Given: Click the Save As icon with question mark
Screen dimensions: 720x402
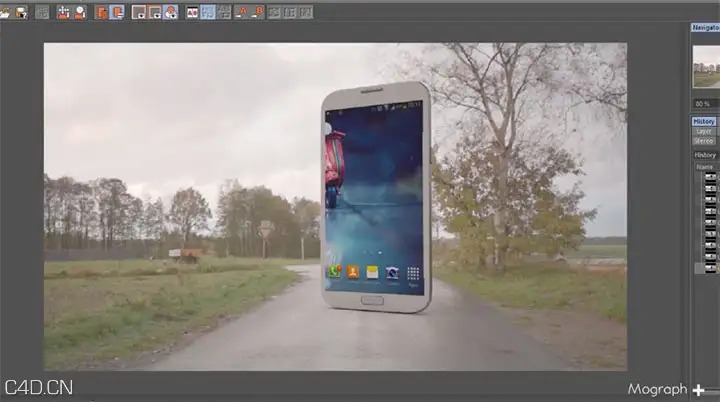Looking at the screenshot, I should tap(21, 12).
